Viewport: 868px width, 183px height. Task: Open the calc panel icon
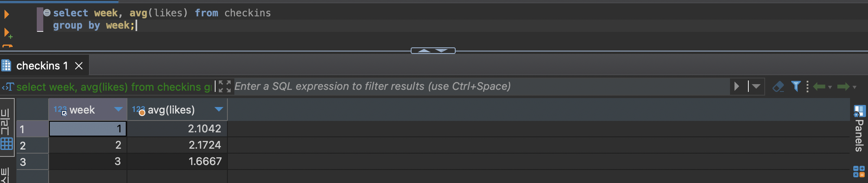tap(859, 171)
